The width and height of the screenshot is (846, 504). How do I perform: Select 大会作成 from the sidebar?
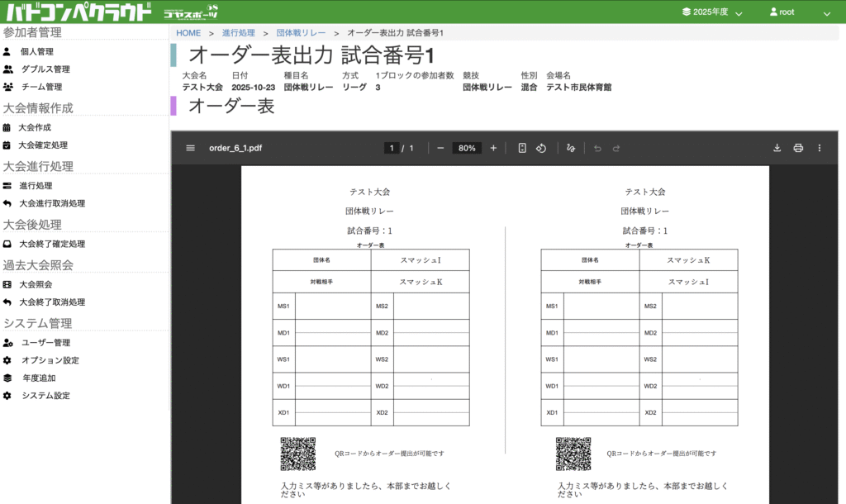(x=35, y=127)
